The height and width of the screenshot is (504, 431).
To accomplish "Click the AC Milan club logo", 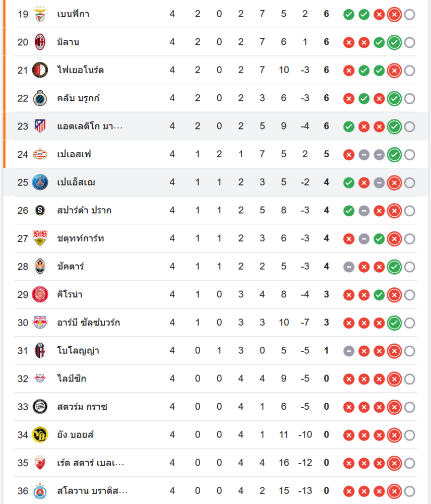I will click(40, 42).
